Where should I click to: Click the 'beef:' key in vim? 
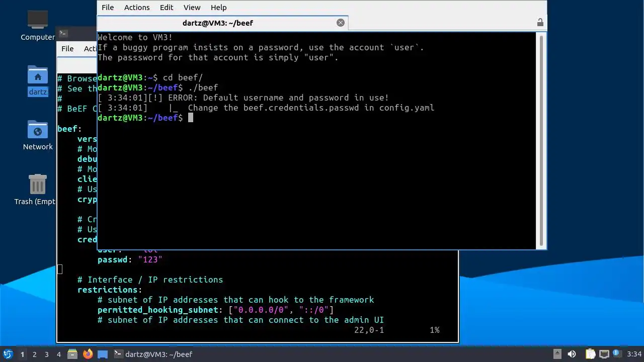click(69, 129)
